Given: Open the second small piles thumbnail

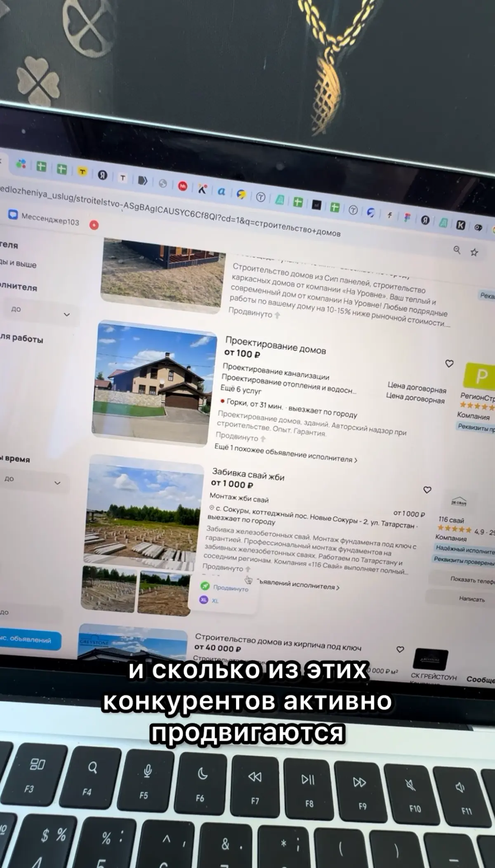Looking at the screenshot, I should 164,594.
